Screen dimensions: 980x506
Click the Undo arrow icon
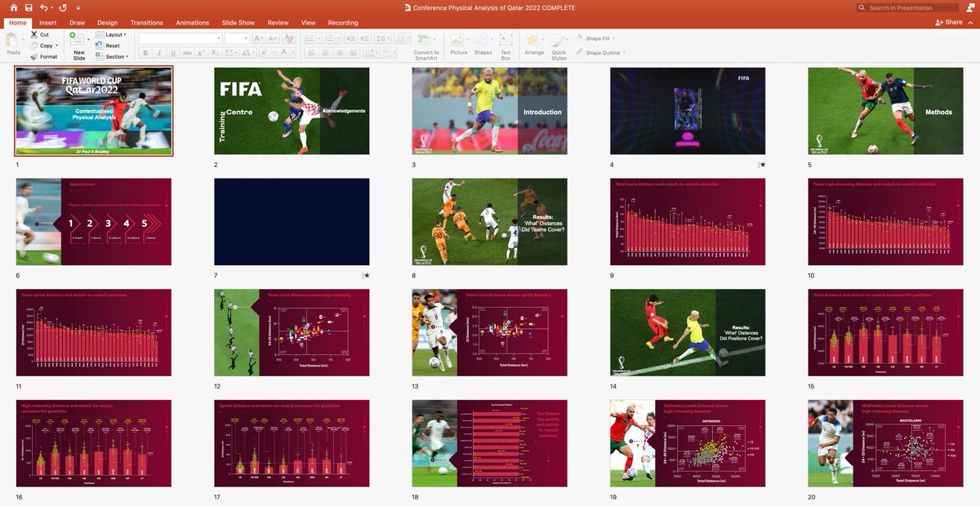(x=45, y=7)
